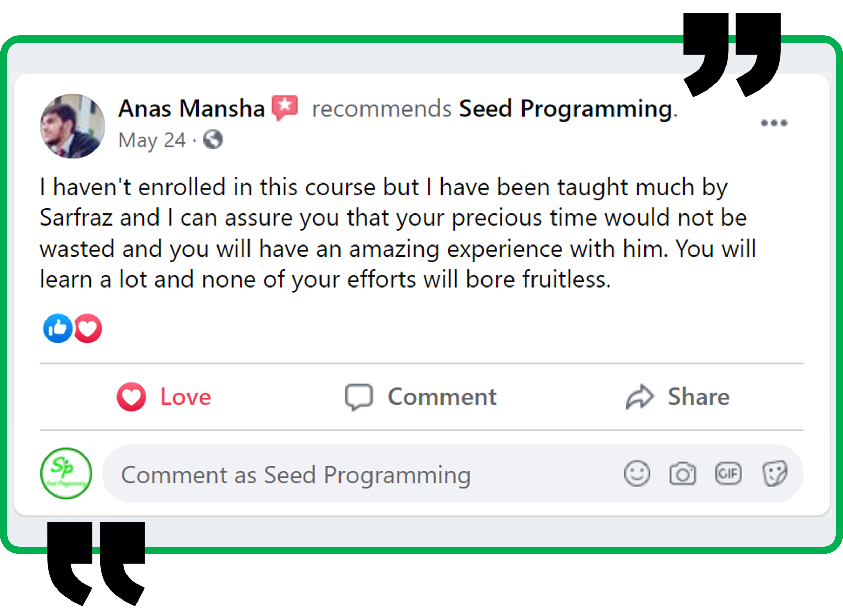Screen dimensions: 843x616
Task: Click the globe public audience icon
Action: (213, 140)
